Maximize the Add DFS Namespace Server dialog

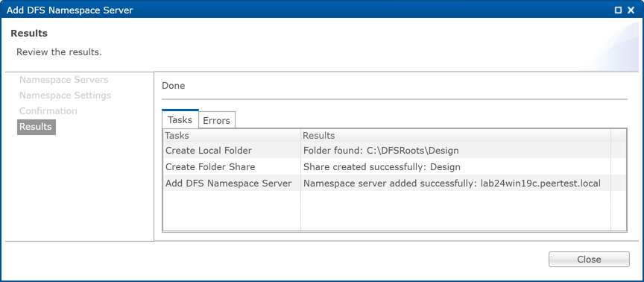pos(618,10)
